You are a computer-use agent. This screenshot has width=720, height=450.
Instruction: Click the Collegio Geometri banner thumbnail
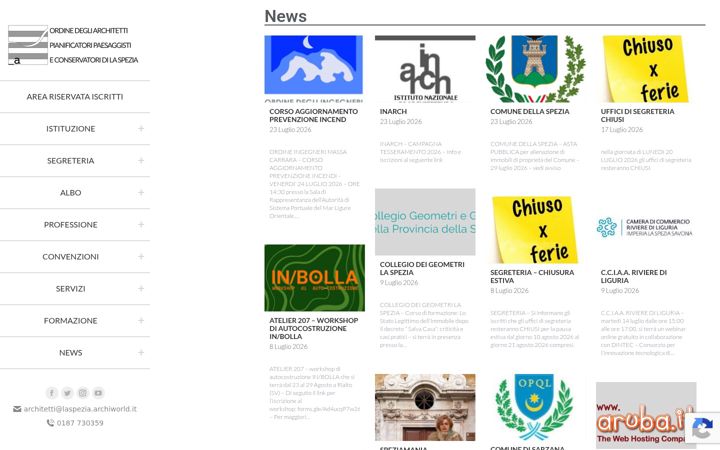point(425,222)
